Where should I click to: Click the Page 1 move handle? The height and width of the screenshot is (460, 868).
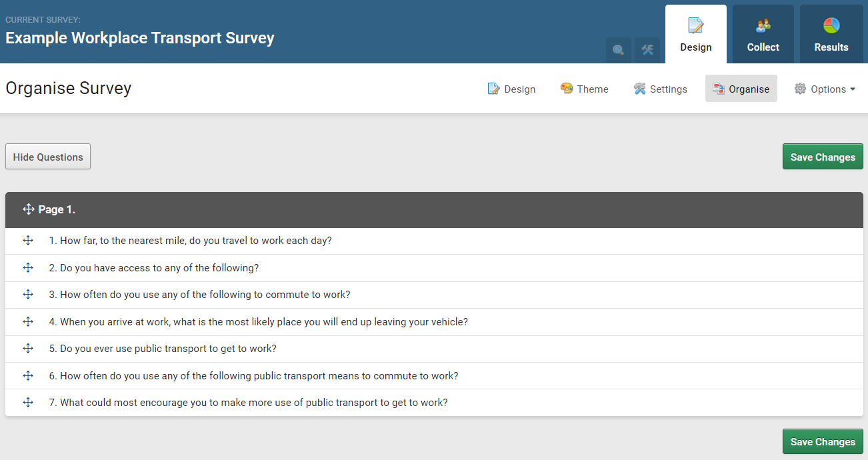click(28, 209)
